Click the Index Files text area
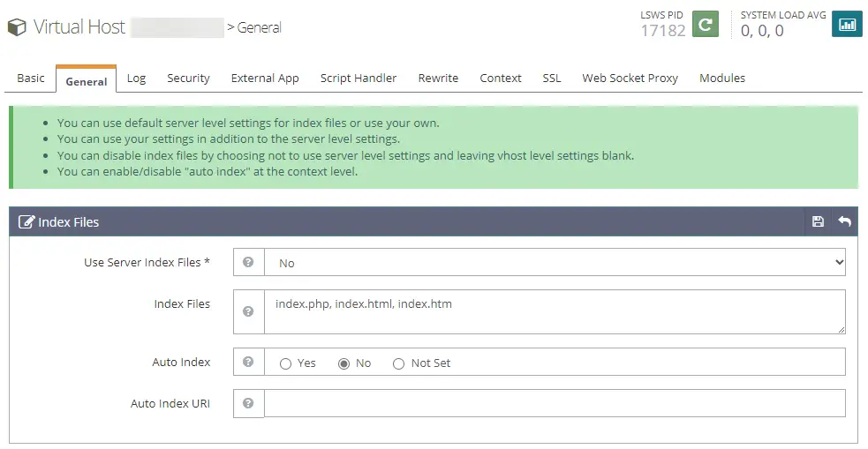Viewport: 868px width, 449px height. click(555, 311)
